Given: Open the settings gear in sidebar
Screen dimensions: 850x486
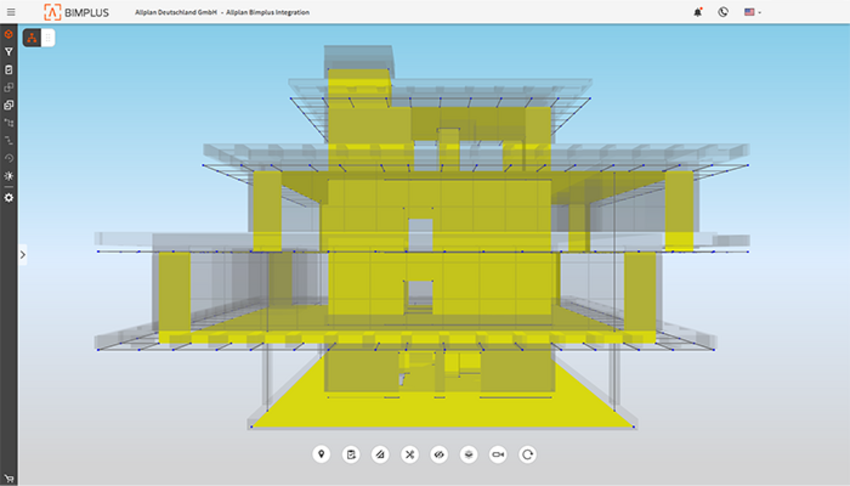Looking at the screenshot, I should coord(9,198).
